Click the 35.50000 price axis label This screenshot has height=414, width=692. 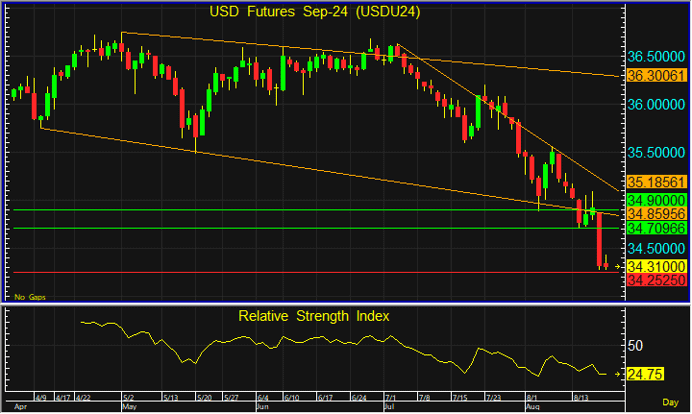pos(655,152)
